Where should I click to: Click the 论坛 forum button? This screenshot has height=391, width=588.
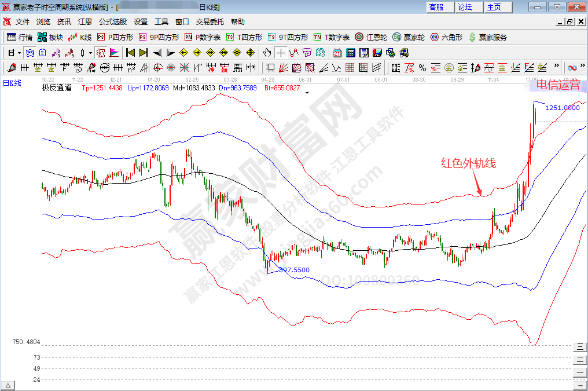[x=465, y=7]
